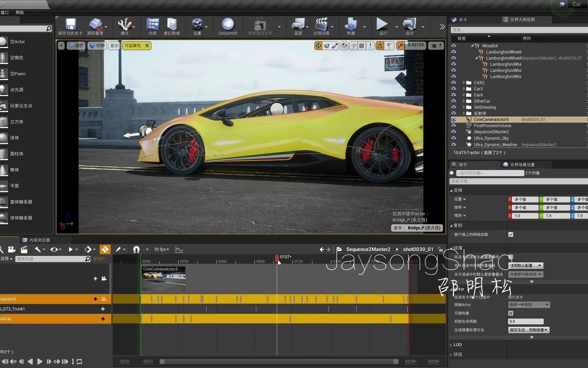Enable snapping via the magnet icon
The height and width of the screenshot is (368, 588).
point(135,249)
